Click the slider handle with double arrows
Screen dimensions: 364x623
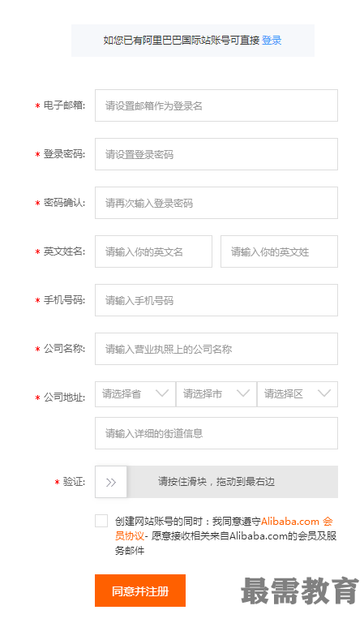point(111,482)
